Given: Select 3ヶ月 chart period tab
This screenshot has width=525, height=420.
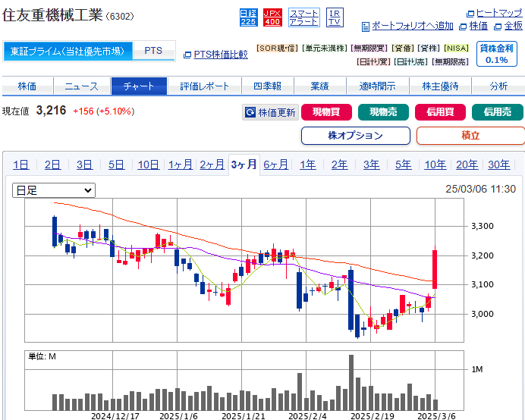Looking at the screenshot, I should coord(244,165).
